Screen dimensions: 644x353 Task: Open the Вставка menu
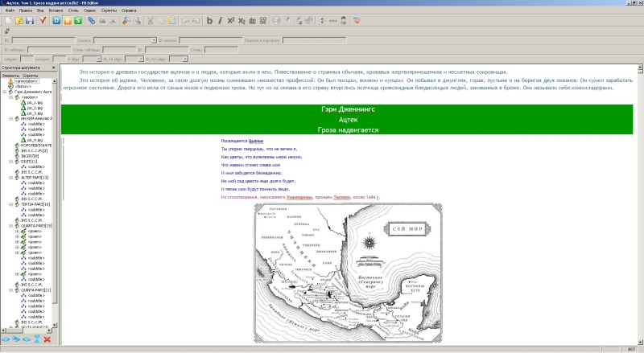[x=56, y=10]
